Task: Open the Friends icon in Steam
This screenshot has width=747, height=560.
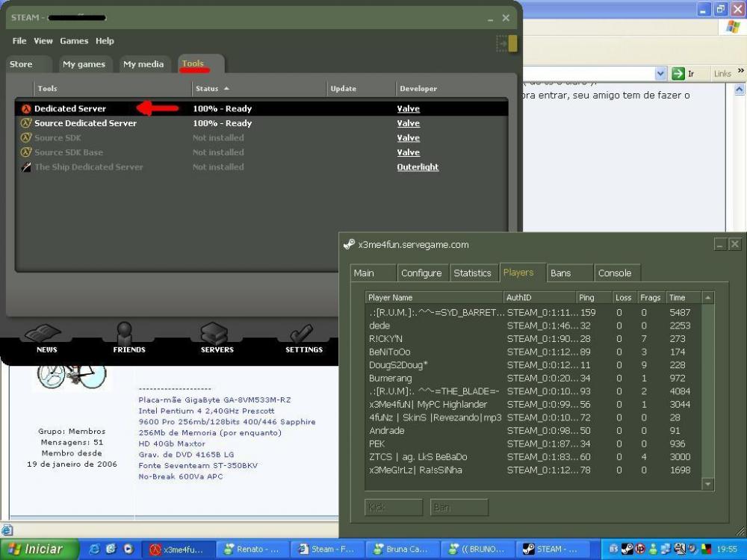Action: (x=128, y=335)
